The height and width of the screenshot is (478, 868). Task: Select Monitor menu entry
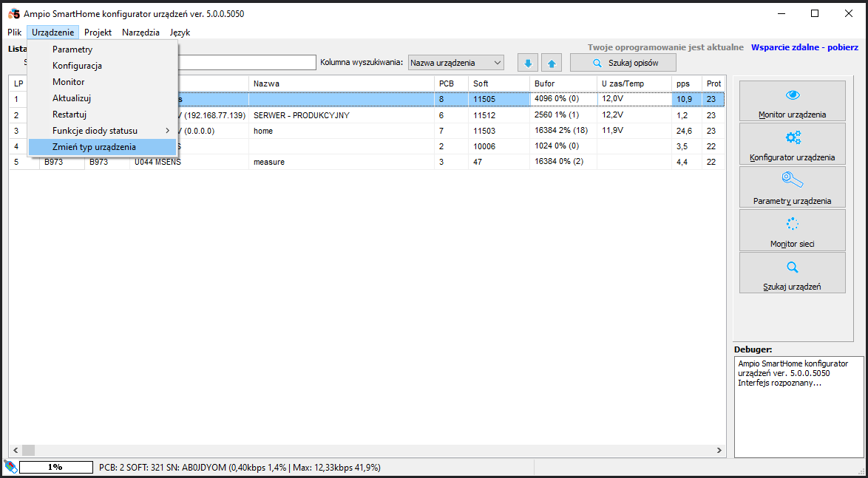103,82
